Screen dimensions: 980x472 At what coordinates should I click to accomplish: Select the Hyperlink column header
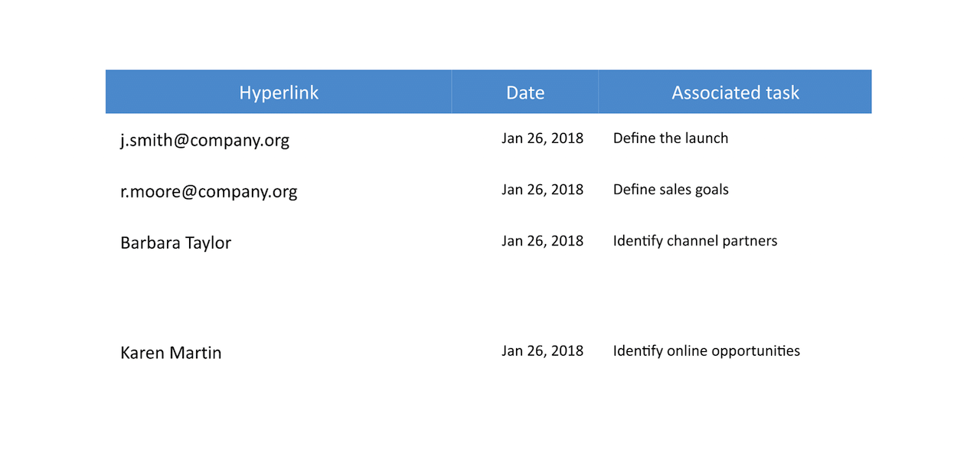(279, 93)
